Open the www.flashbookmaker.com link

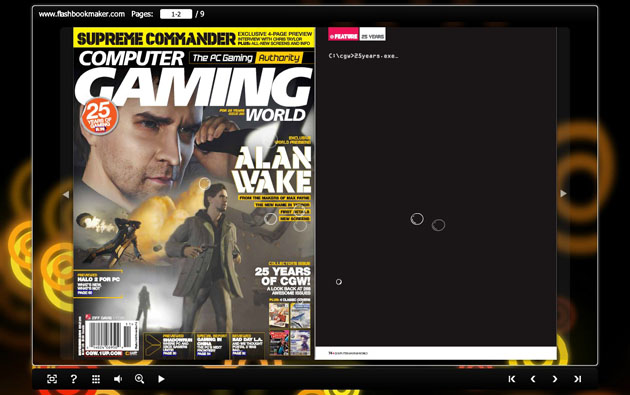(x=82, y=14)
